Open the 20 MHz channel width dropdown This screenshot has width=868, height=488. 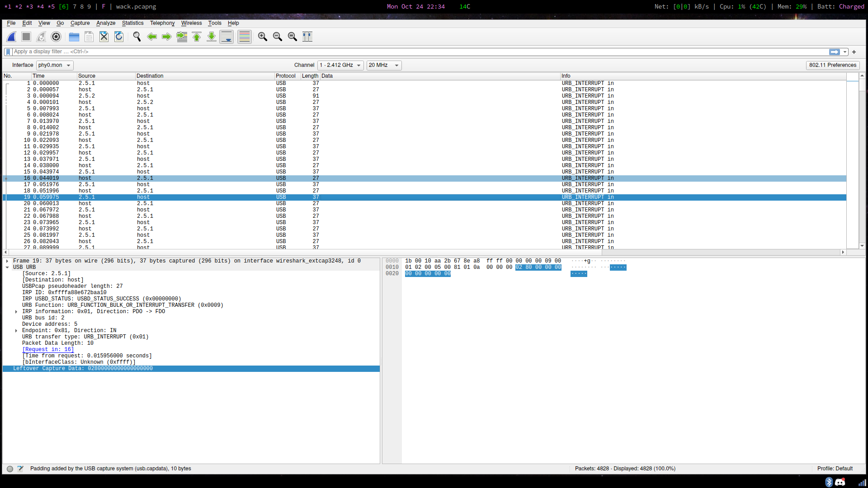tap(384, 66)
